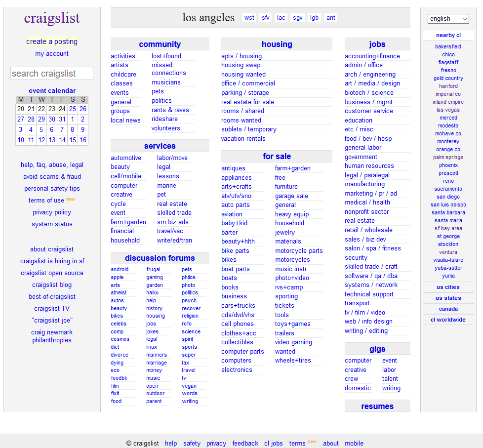Open the gigs heading
This screenshot has height=448, width=483.
pyautogui.click(x=377, y=349)
